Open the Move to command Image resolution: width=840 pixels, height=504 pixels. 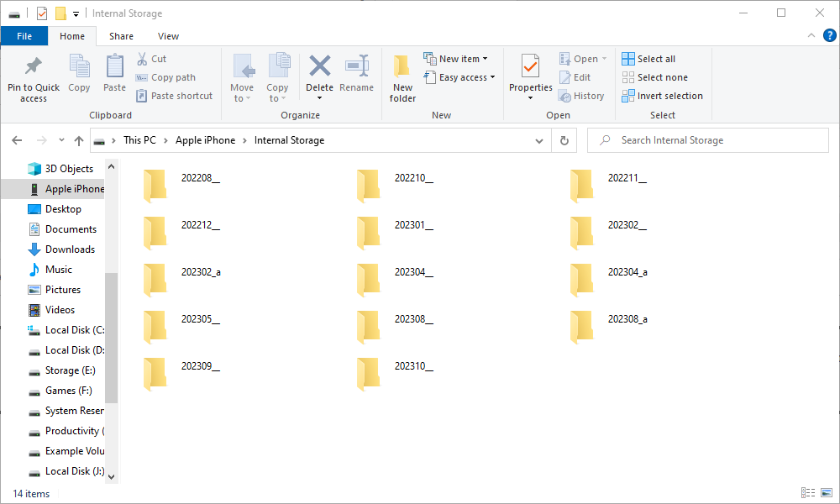click(x=242, y=78)
